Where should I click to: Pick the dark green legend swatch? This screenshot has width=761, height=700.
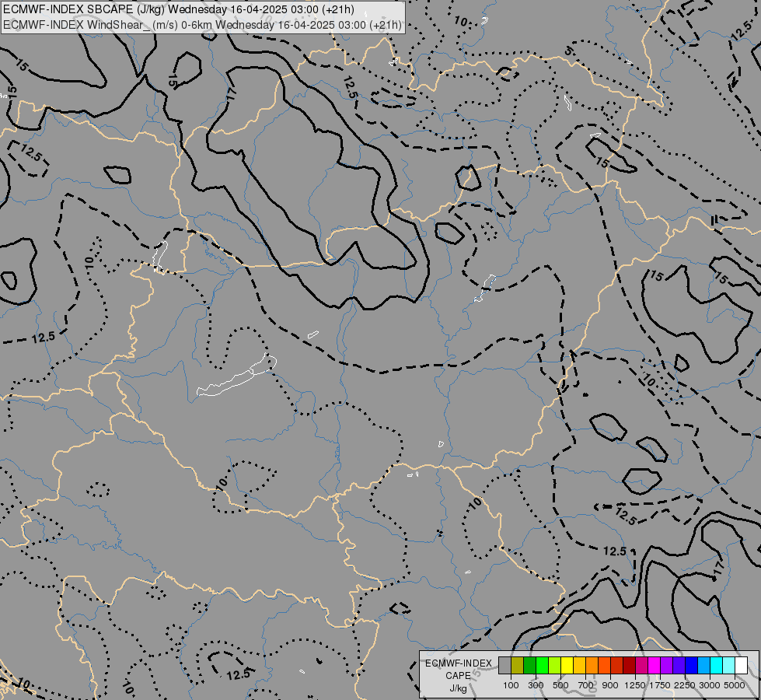530,665
